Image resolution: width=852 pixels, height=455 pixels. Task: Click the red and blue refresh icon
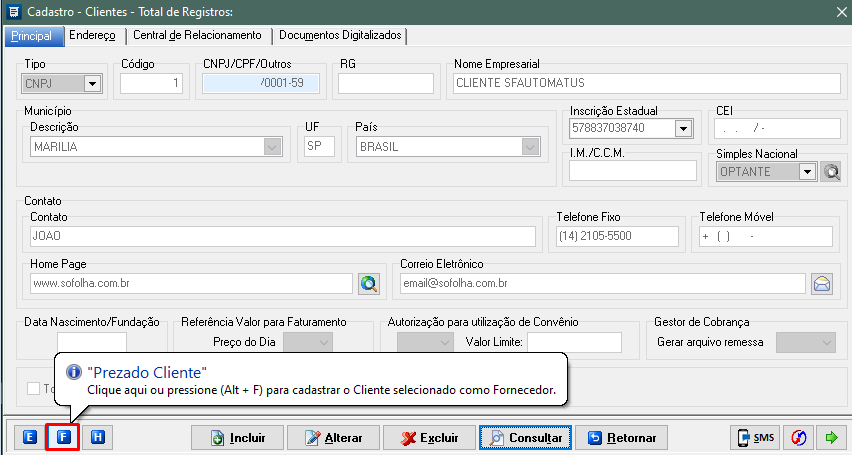[799, 437]
